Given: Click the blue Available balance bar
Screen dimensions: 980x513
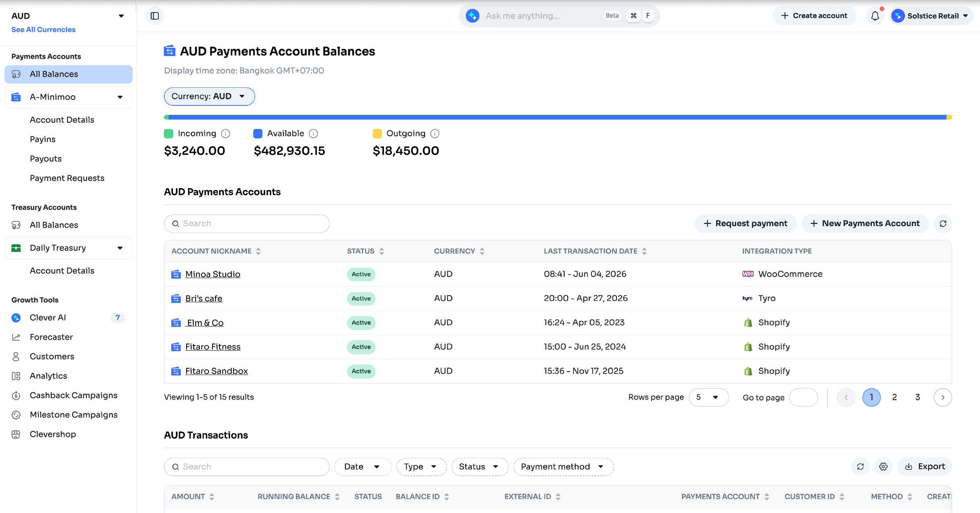Looking at the screenshot, I should [557, 117].
